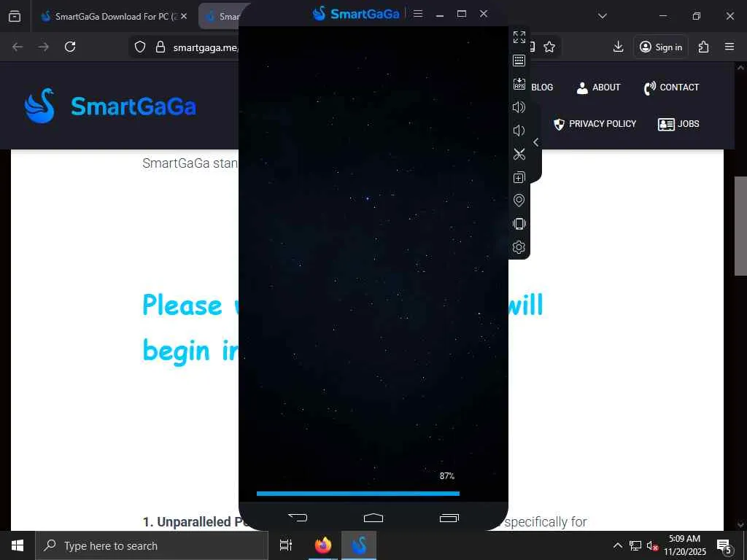Image resolution: width=747 pixels, height=560 pixels.
Task: Click the SmartGaGa website logo
Action: click(x=111, y=106)
